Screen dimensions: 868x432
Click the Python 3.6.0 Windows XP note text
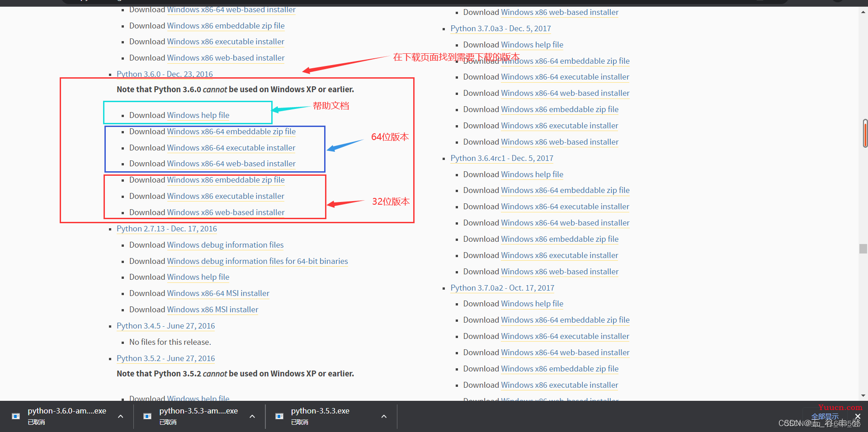235,89
